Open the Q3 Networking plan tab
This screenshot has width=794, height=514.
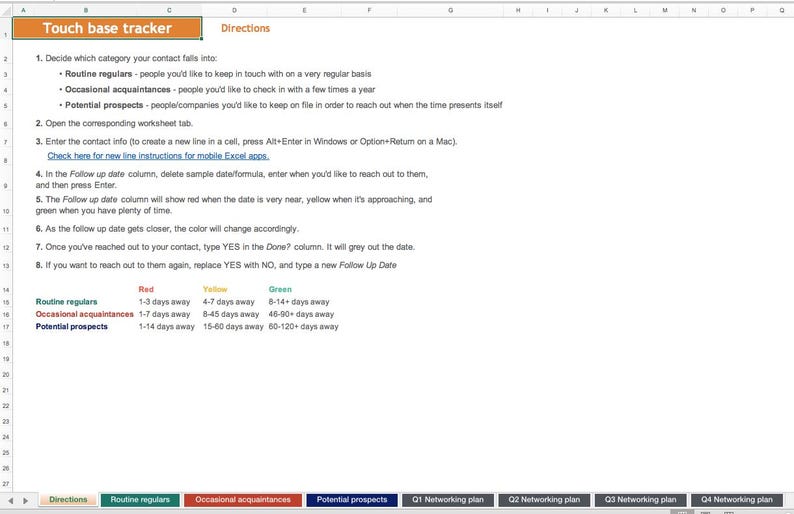click(x=641, y=499)
